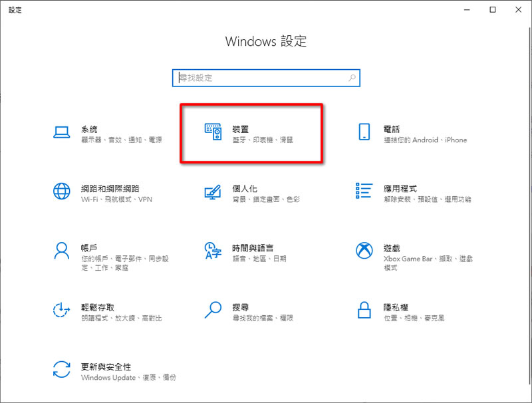Open the 應用程式 category title
532x403 pixels.
[400, 189]
